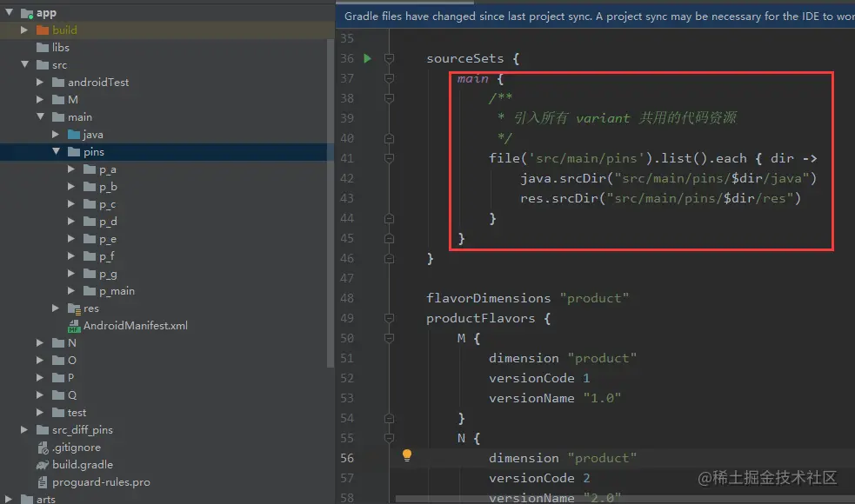Select the p_f folder in tree

coord(107,256)
